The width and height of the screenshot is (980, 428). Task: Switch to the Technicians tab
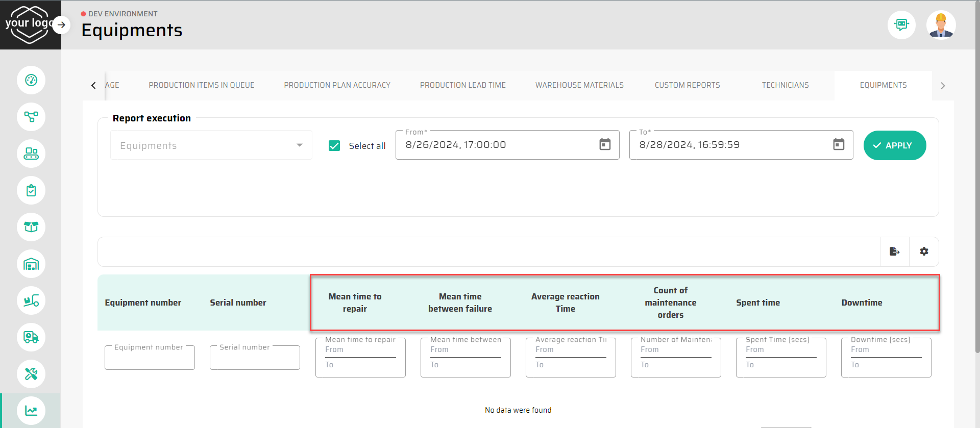click(x=785, y=85)
